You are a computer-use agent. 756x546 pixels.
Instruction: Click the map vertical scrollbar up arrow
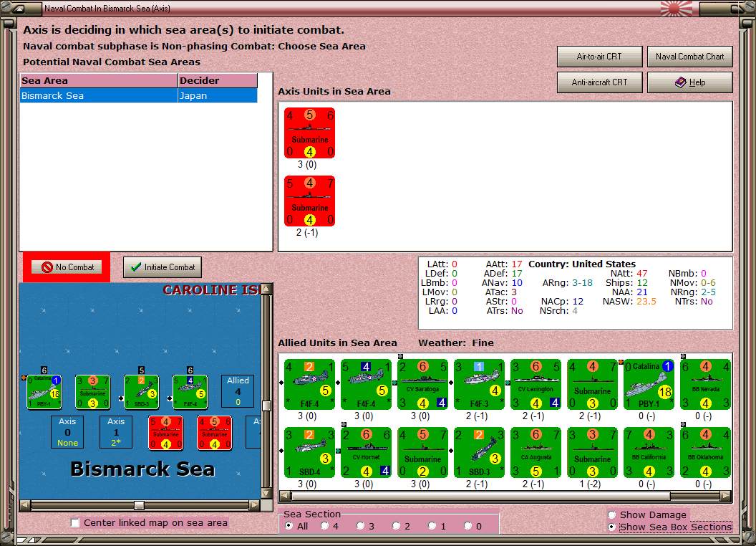point(266,289)
